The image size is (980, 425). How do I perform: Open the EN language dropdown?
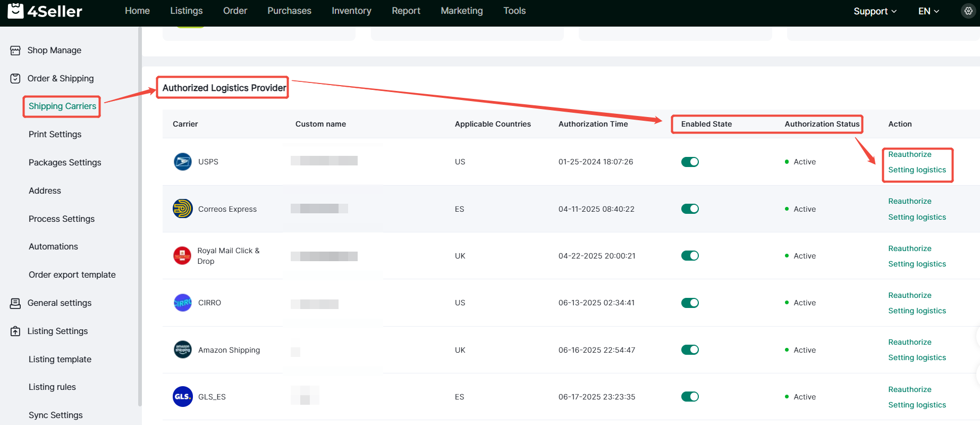(x=928, y=11)
